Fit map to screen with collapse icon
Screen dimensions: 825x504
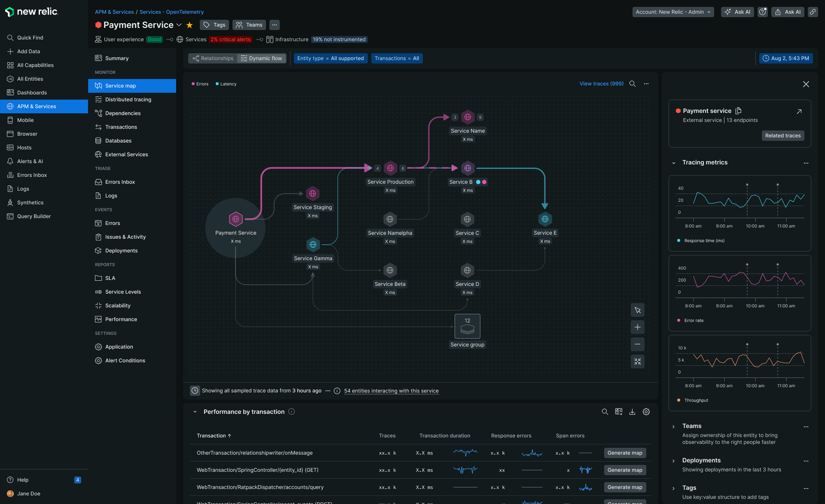pyautogui.click(x=638, y=361)
